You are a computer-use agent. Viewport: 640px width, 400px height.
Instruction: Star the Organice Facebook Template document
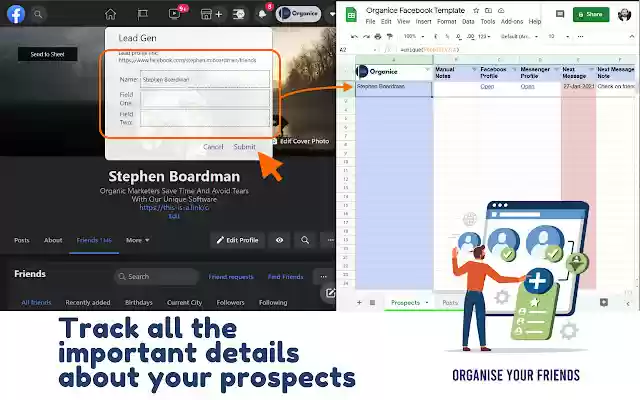pos(476,10)
